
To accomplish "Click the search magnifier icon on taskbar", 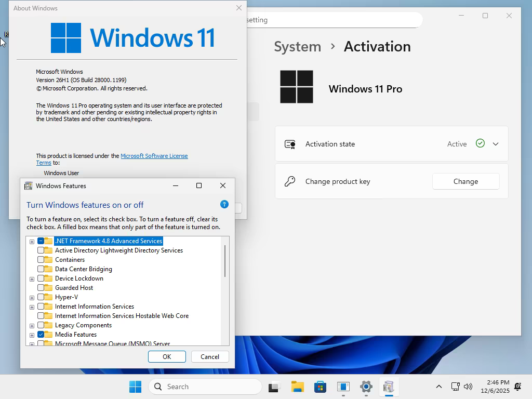I will click(158, 387).
